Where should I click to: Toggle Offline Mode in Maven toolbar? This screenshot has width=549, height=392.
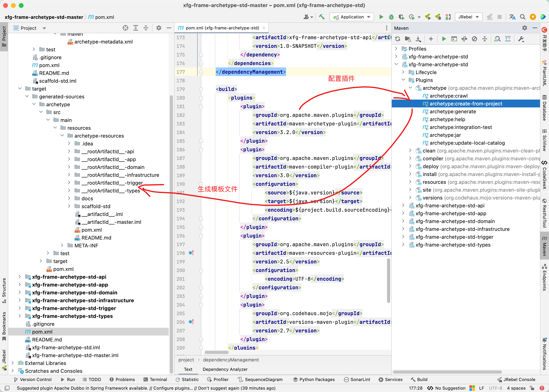[474, 39]
